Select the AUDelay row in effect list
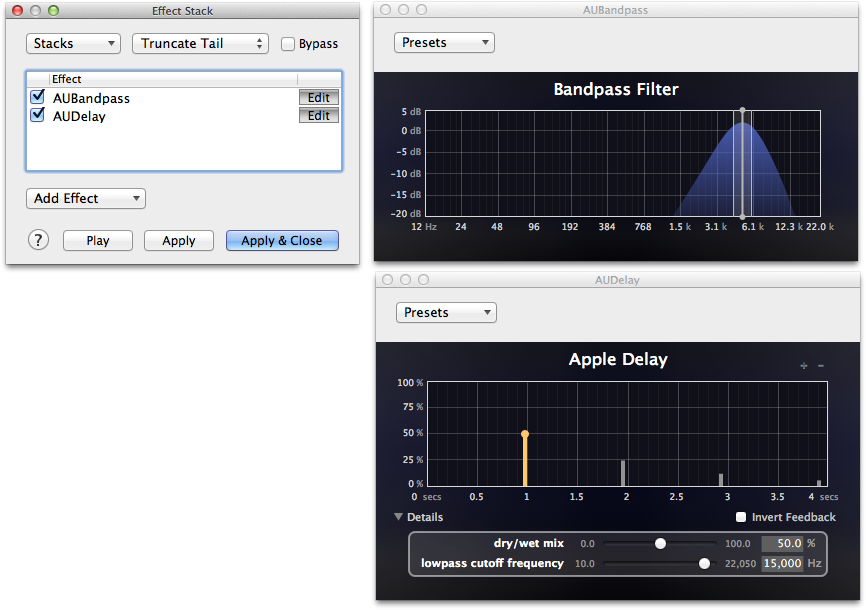The image size is (866, 610). [x=184, y=116]
